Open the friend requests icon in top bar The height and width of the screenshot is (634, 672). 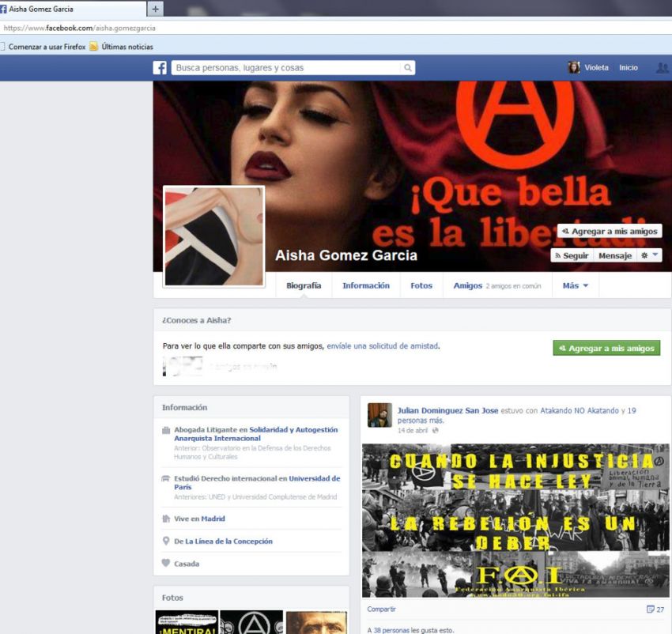click(663, 68)
